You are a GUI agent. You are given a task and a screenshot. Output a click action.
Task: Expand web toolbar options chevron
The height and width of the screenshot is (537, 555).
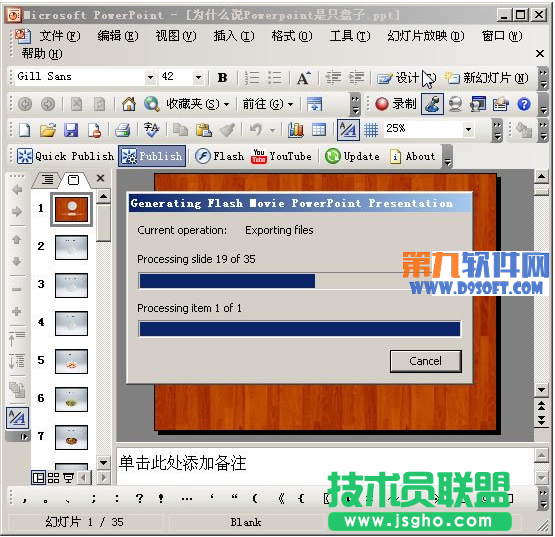(356, 105)
